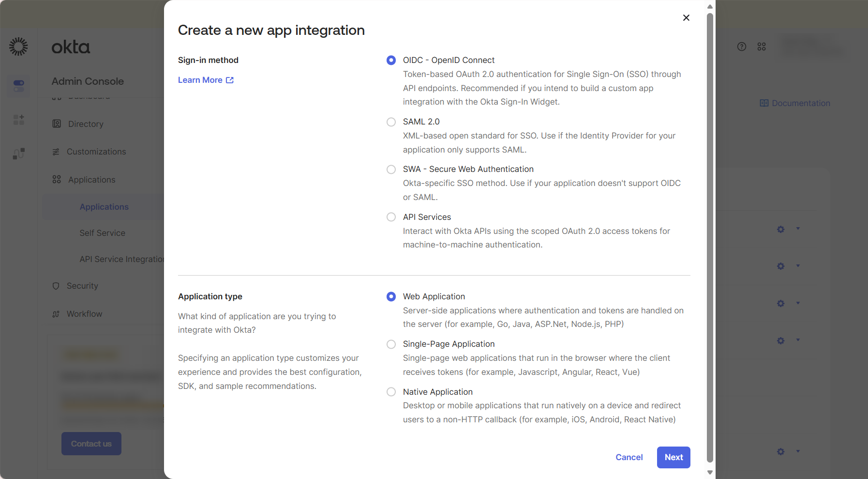Screen dimensions: 868x479
Task: Expand the Applications navigation section
Action: coord(91,180)
